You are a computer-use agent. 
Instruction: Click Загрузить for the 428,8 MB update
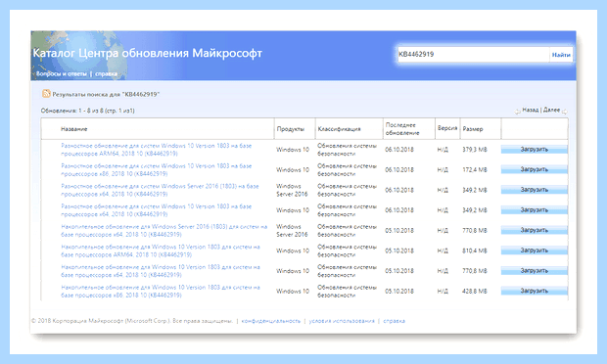coord(535,291)
